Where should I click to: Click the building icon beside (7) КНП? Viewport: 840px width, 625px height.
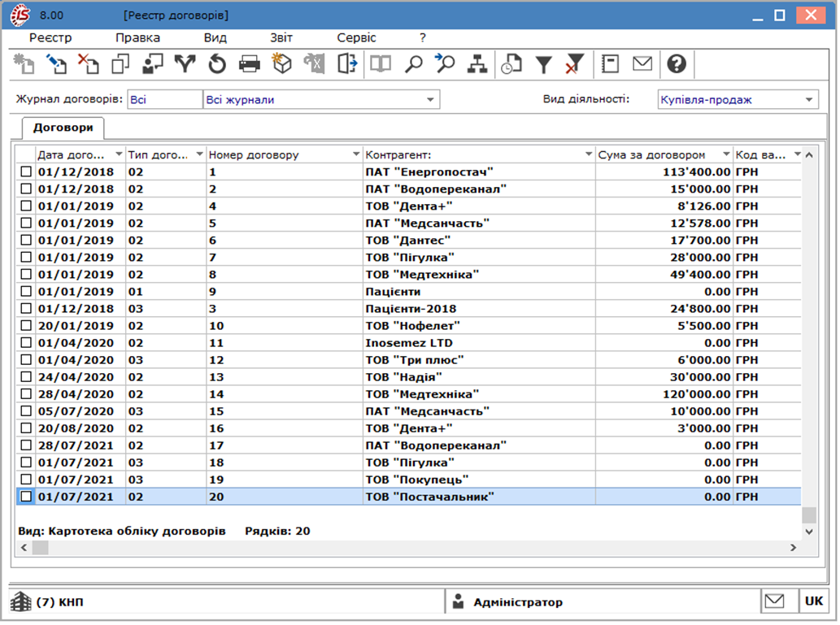tap(21, 601)
